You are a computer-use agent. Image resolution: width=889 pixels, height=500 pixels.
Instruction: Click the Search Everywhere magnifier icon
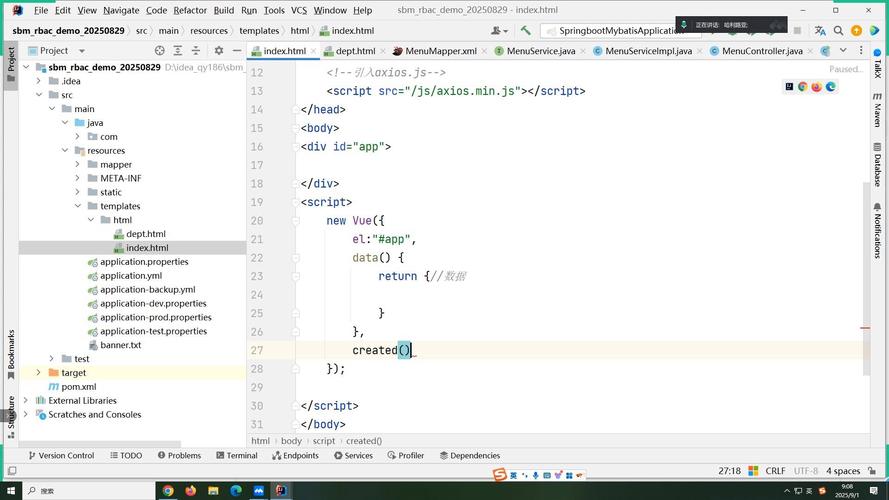838,31
